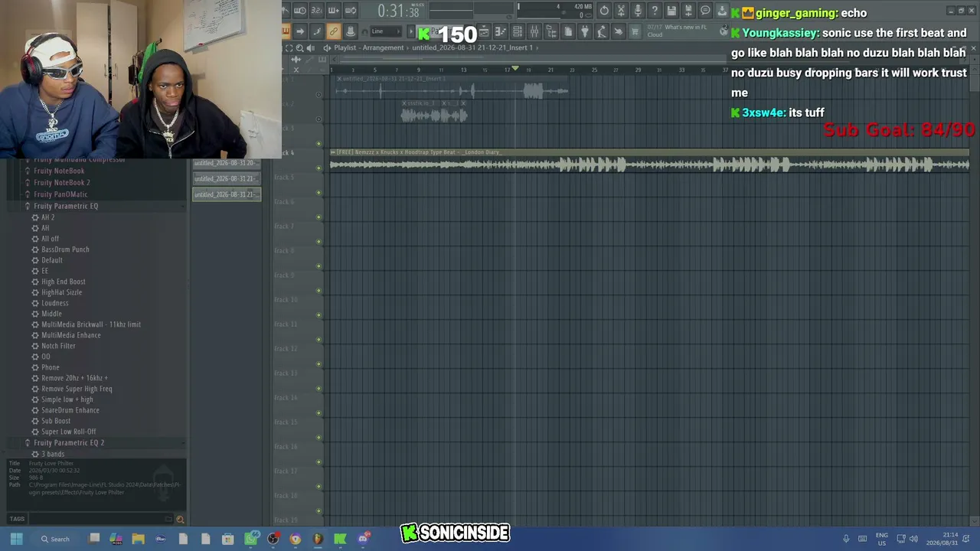Click the tempo tapper icon
The height and width of the screenshot is (551, 980).
click(602, 31)
